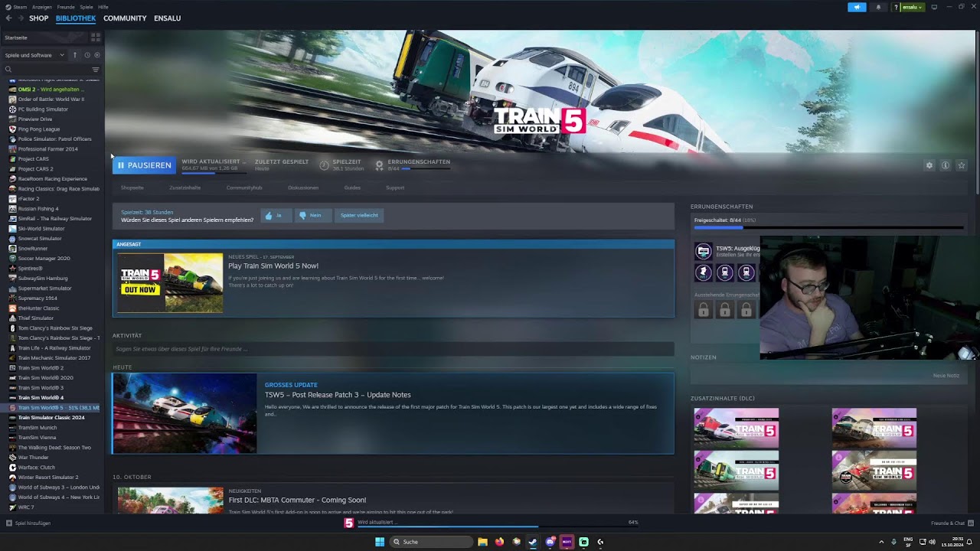Image resolution: width=980 pixels, height=551 pixels.
Task: Open the Freunde menu
Action: coord(66,7)
